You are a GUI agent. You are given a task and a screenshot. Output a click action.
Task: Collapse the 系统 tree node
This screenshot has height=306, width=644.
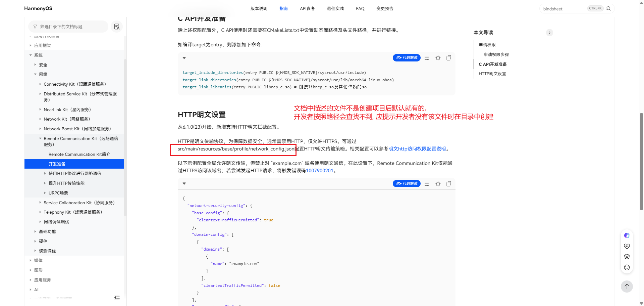click(31, 55)
